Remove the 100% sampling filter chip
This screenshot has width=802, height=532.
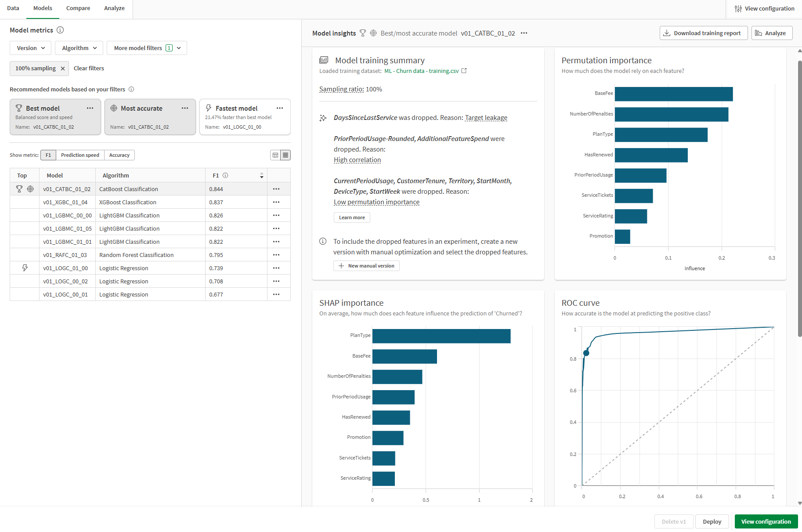[63, 69]
